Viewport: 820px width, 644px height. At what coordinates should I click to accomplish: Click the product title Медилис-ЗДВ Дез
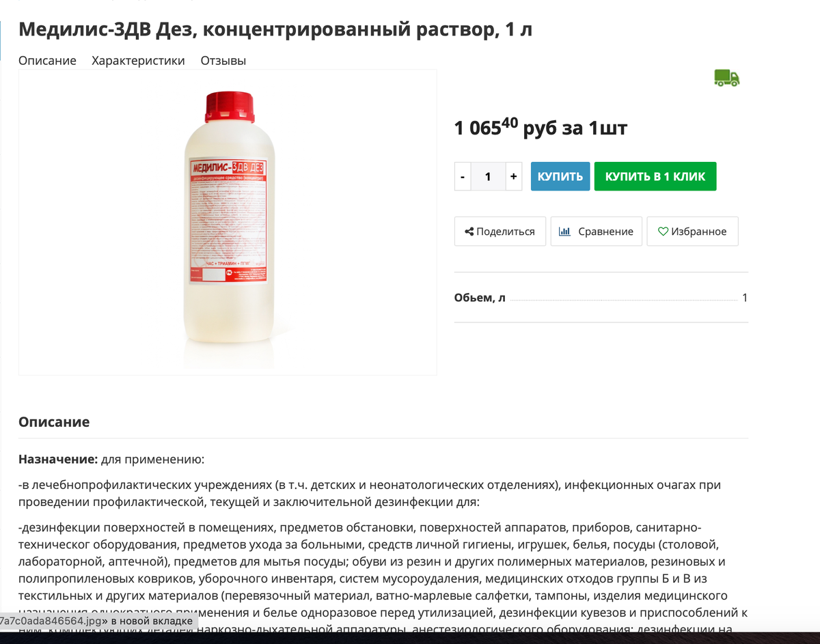coord(275,29)
